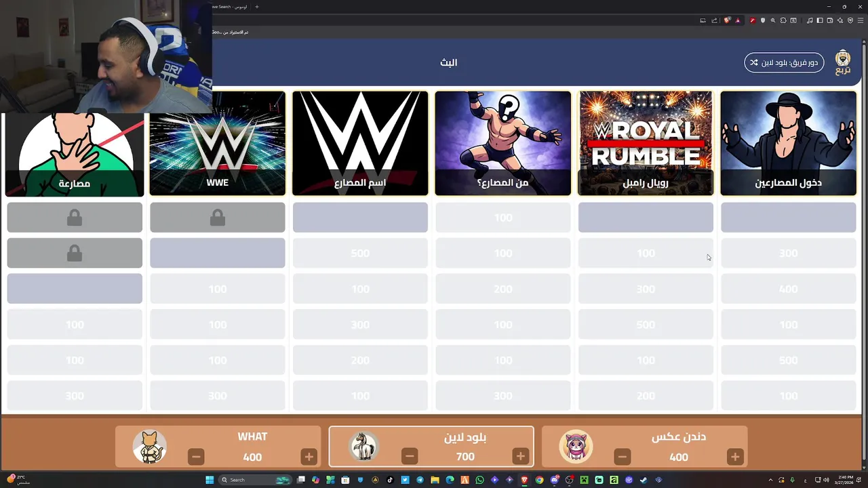Screen dimensions: 868x488
Task: Increase بلود لاين team score
Action: coord(521,457)
